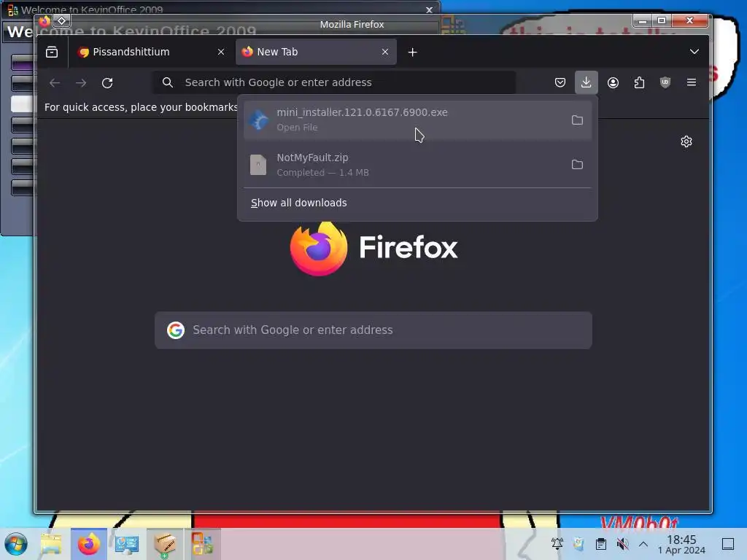This screenshot has width=747, height=560.
Task: Open the computer settings taskbar icon
Action: [x=126, y=544]
